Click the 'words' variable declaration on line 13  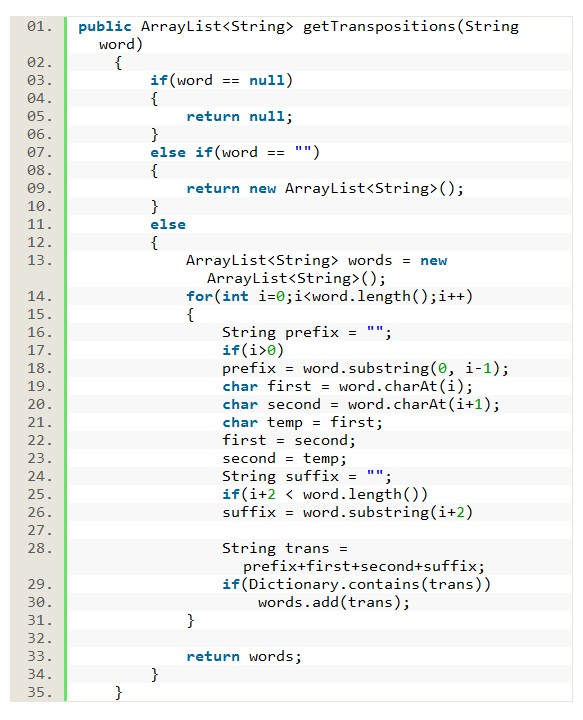[x=370, y=261]
